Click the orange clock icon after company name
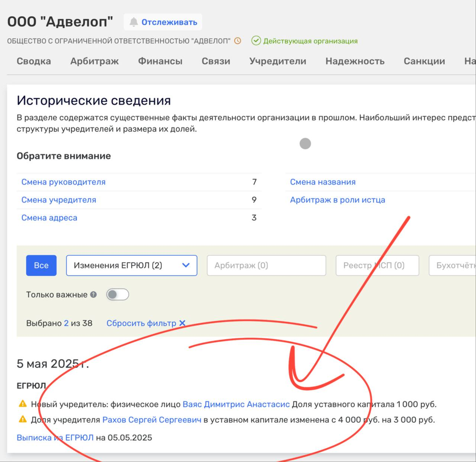The height and width of the screenshot is (462, 476). pyautogui.click(x=237, y=41)
